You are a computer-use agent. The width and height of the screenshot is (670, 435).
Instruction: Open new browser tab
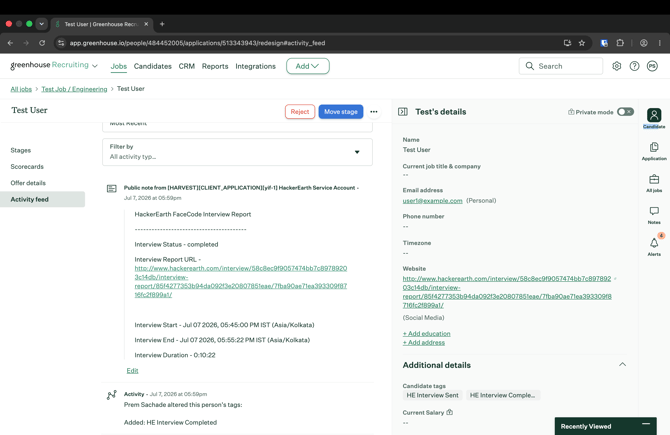162,24
